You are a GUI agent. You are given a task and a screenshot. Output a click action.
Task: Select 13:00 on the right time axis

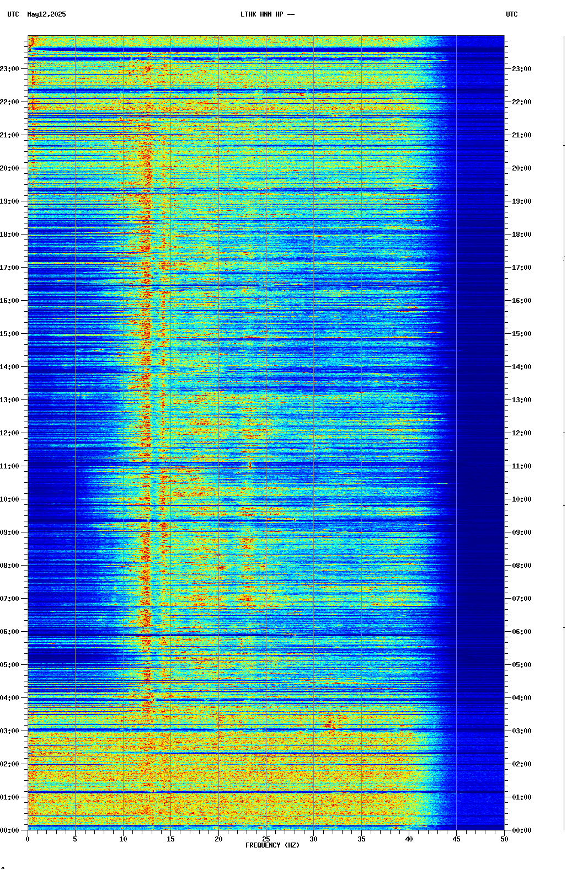coord(522,400)
